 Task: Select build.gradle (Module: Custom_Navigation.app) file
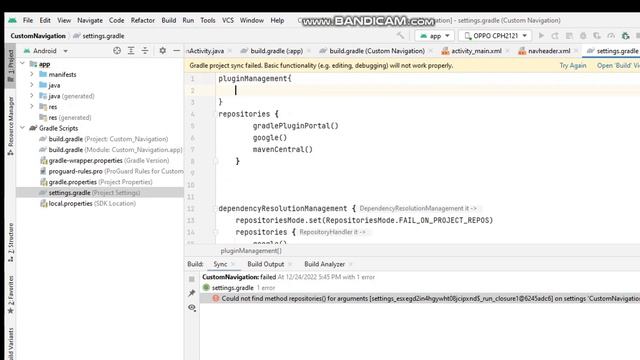pyautogui.click(x=110, y=149)
